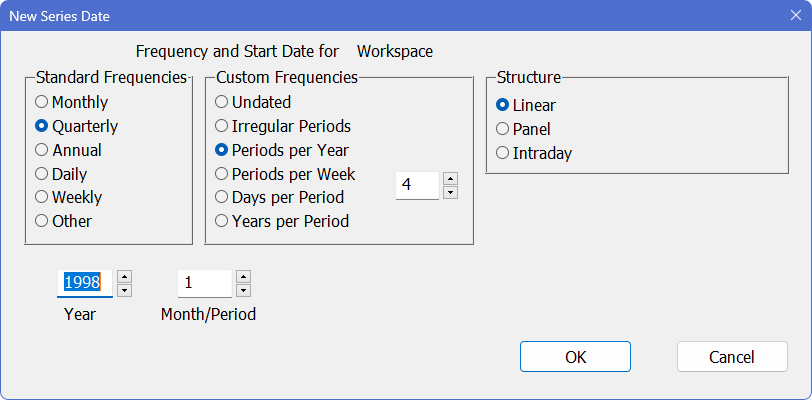Increase the periods per year value
Screen dimensions: 812x400
point(450,179)
